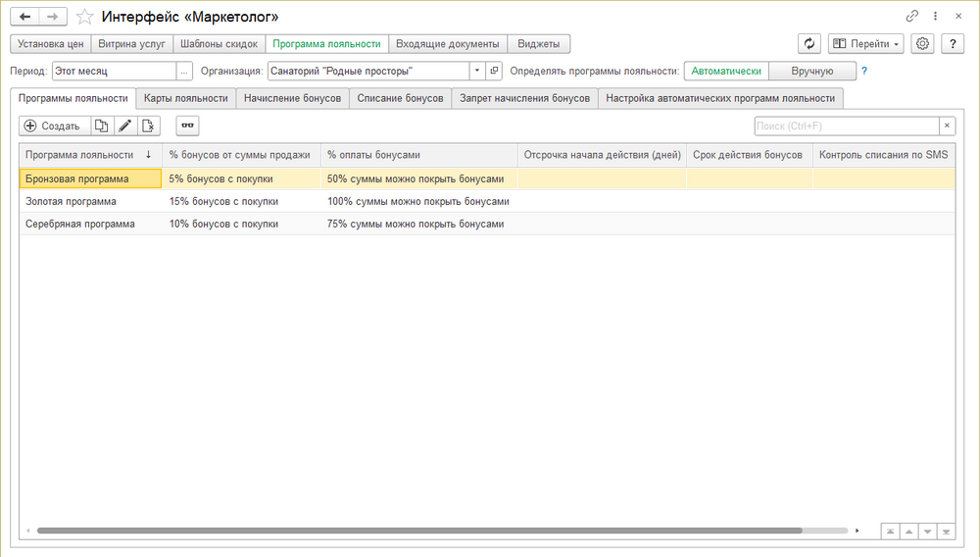The width and height of the screenshot is (980, 557).
Task: Open period picker with ellipsis button
Action: point(184,71)
